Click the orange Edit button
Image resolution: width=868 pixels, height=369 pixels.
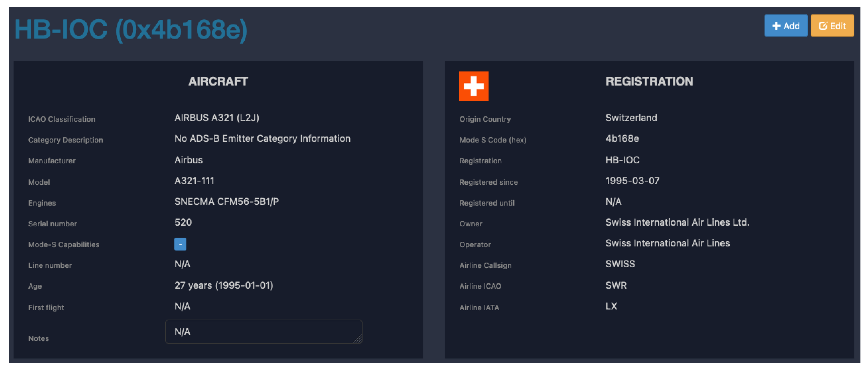click(x=832, y=26)
